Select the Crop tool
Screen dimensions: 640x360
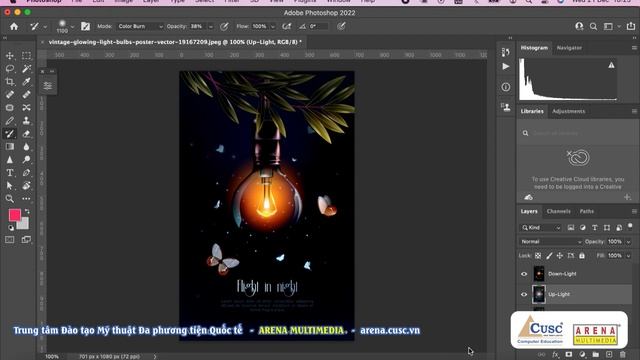click(10, 82)
